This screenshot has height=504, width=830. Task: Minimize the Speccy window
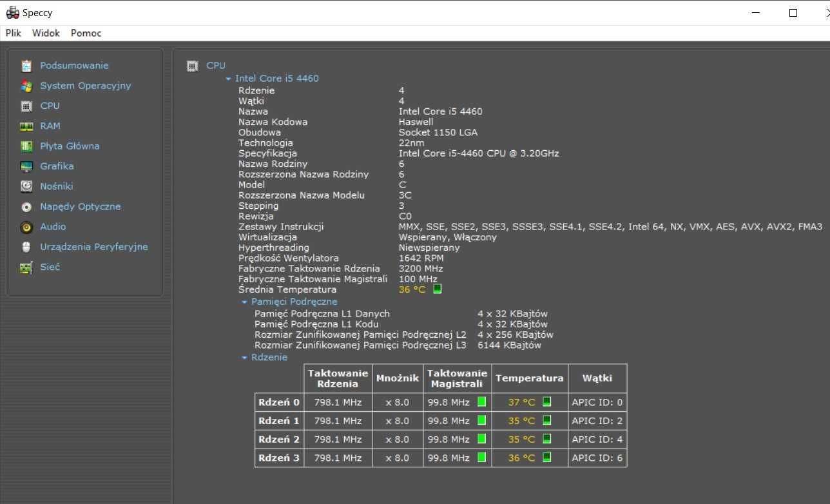click(756, 13)
